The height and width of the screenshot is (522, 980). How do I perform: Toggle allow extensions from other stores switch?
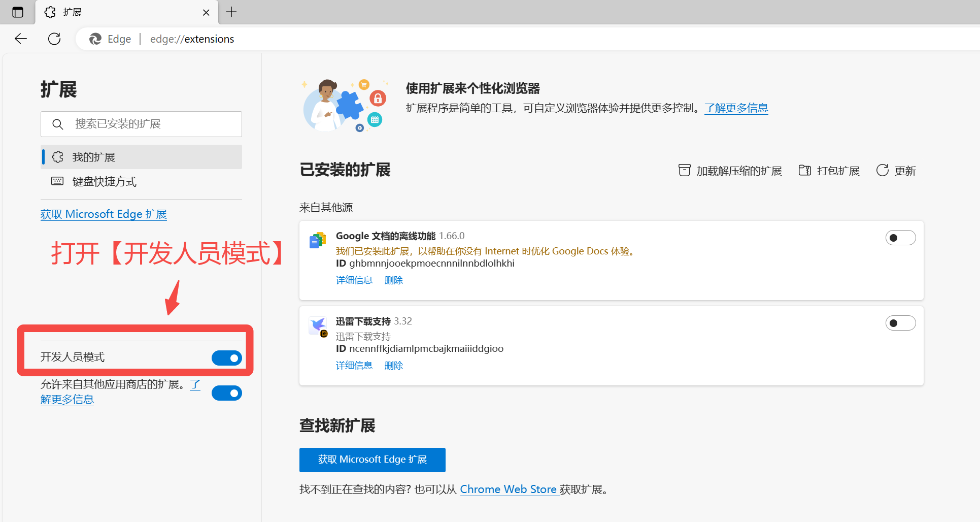click(227, 393)
